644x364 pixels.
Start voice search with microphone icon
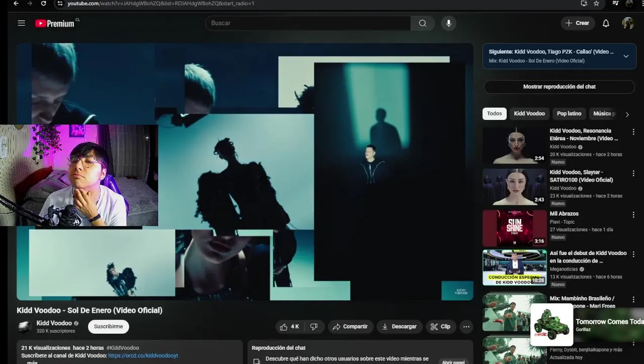(448, 23)
